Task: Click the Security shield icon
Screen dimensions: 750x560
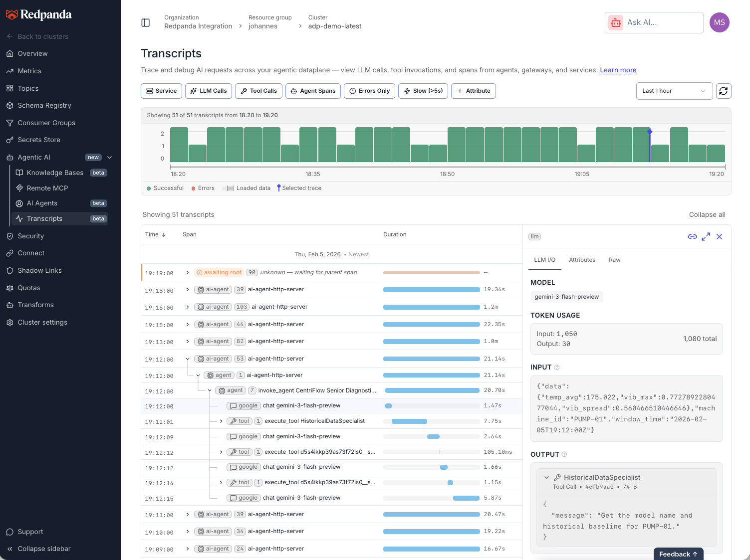Action: pyautogui.click(x=9, y=236)
